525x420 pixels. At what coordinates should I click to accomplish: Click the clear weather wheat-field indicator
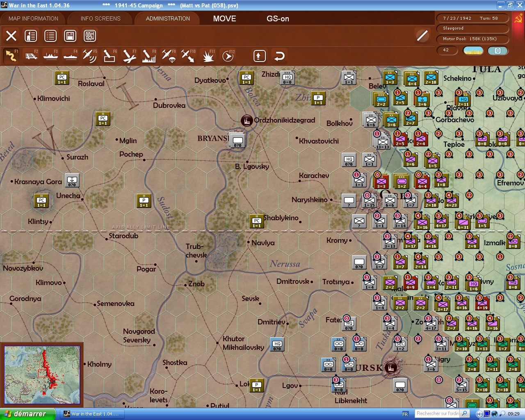473,50
